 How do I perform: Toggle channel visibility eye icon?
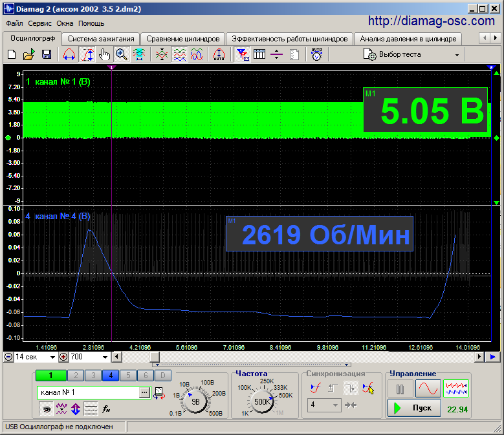(47, 409)
